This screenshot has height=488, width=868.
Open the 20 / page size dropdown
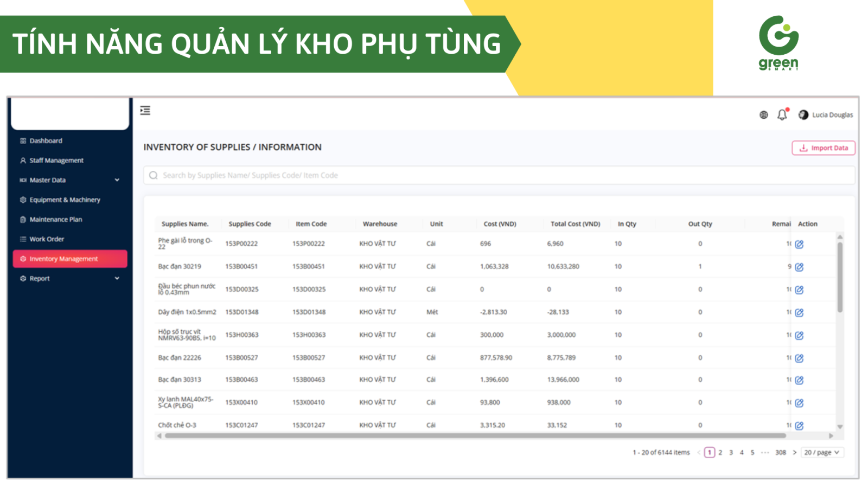822,452
